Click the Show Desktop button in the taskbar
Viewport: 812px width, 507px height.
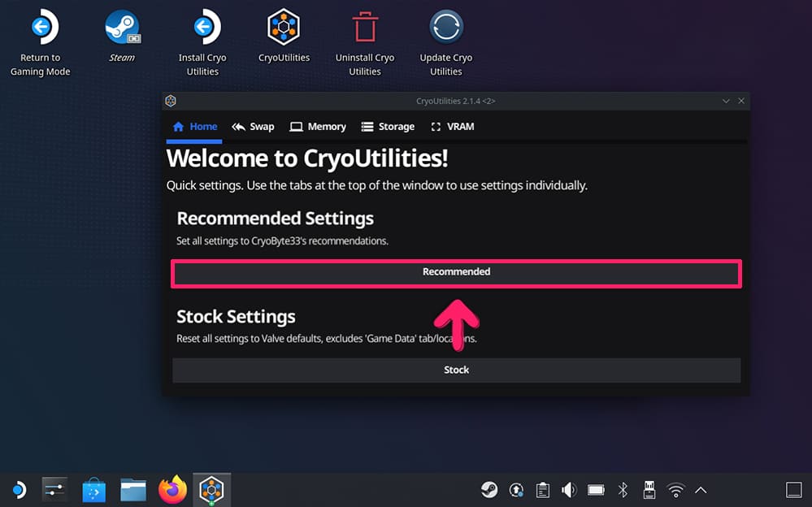click(x=794, y=490)
